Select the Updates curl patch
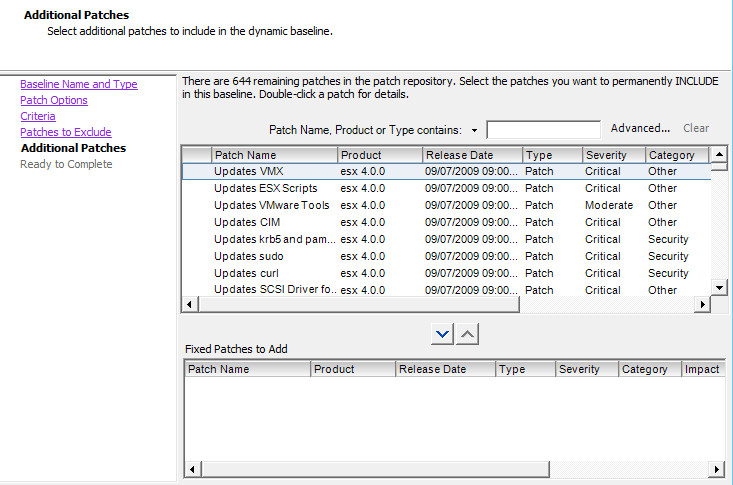 tap(446, 273)
